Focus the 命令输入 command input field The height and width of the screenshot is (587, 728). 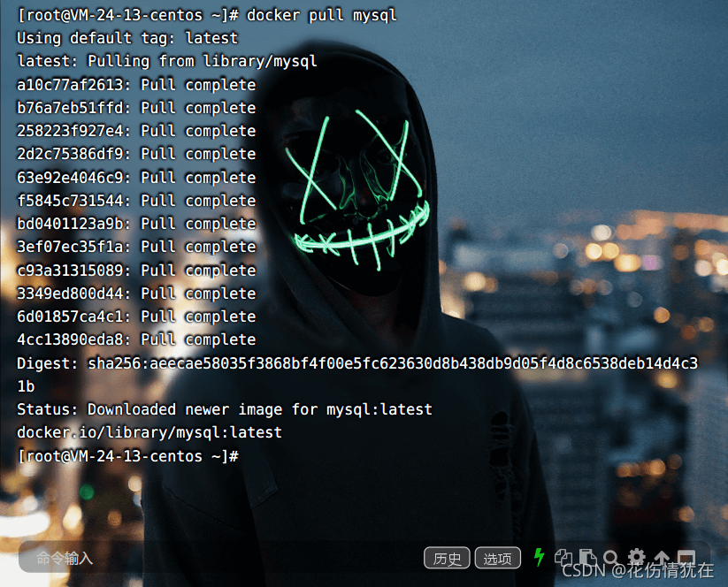[218, 557]
